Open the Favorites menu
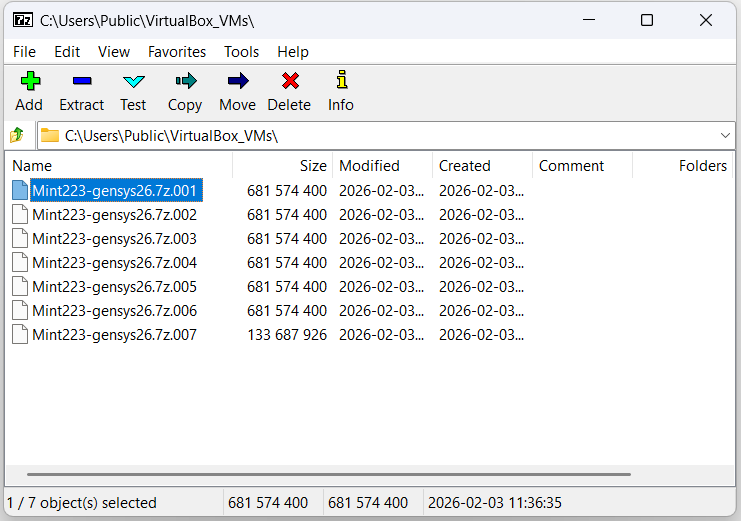This screenshot has width=741, height=521. point(177,52)
